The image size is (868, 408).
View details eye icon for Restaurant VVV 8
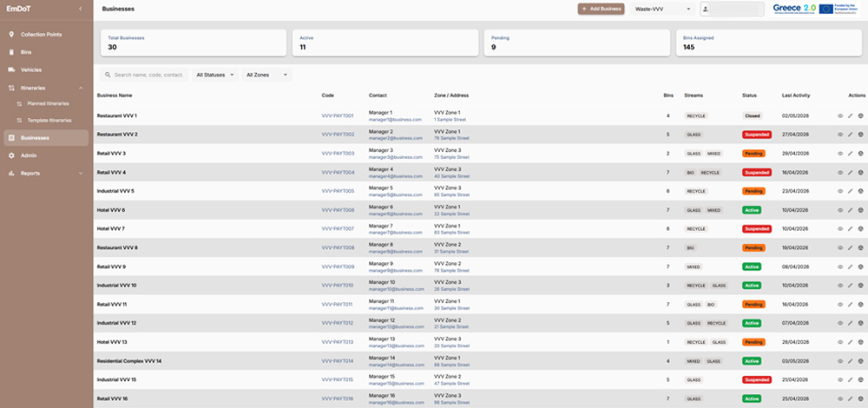pos(839,248)
